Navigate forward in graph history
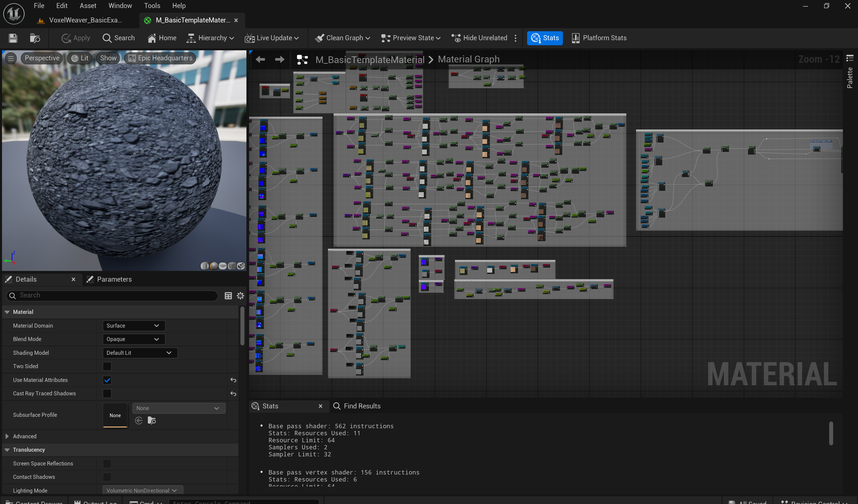Screen dimensions: 858x504 pyautogui.click(x=280, y=60)
